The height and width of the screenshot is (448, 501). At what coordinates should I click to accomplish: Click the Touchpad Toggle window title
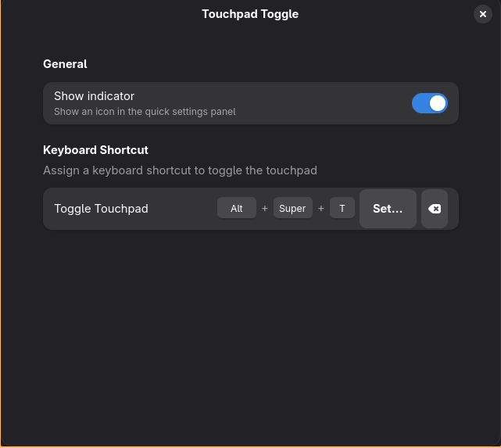(x=250, y=14)
